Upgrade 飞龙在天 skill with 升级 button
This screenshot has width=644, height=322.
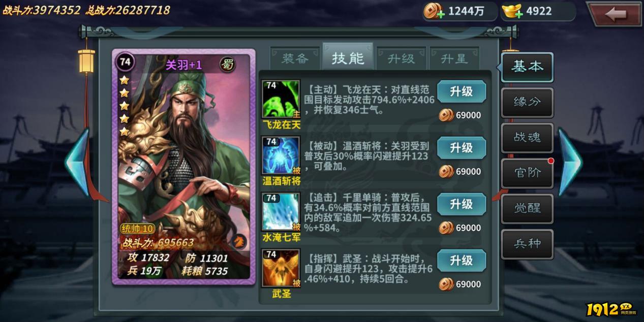(x=462, y=91)
